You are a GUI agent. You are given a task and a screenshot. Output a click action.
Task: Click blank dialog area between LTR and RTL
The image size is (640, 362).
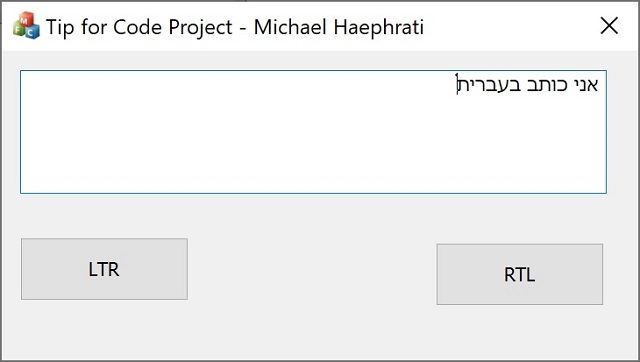pyautogui.click(x=312, y=271)
